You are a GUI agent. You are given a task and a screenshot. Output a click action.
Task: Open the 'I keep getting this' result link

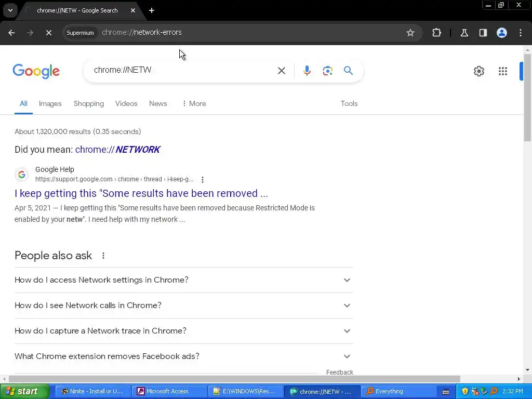coord(141,193)
